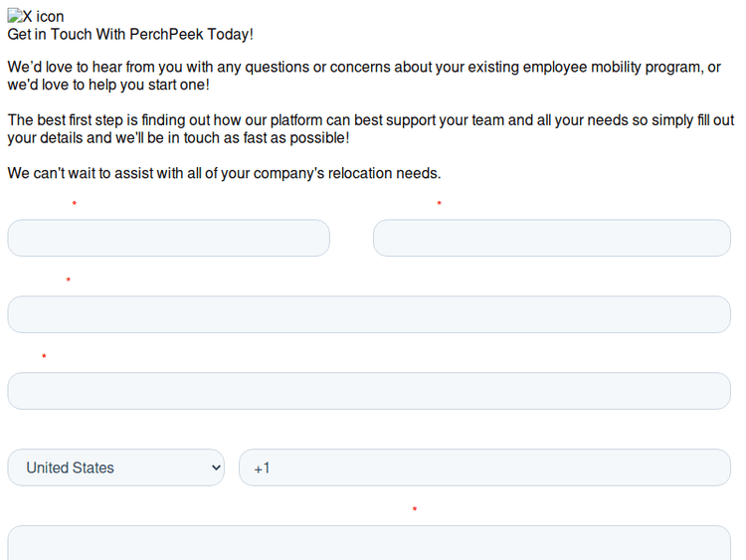Image resolution: width=746 pixels, height=560 pixels.
Task: Click the left input in the two-column row
Action: pos(168,239)
